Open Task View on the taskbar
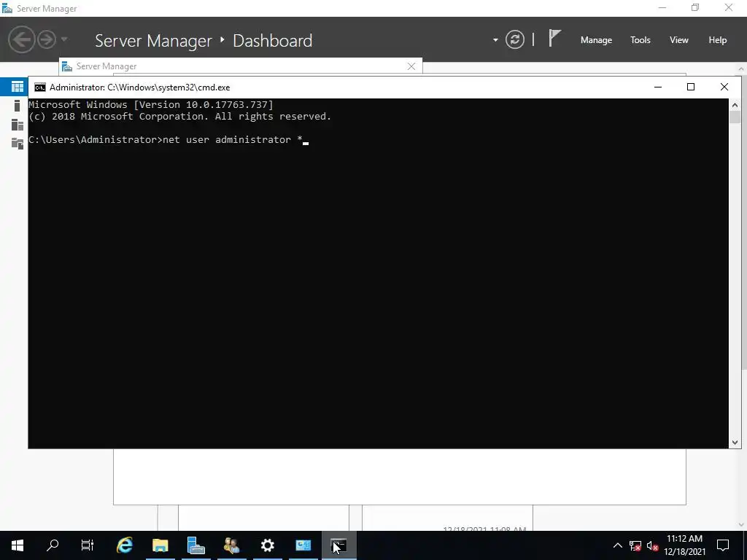Image resolution: width=747 pixels, height=560 pixels. coord(88,545)
